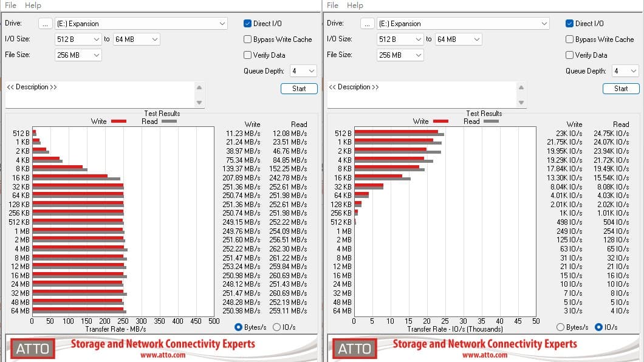Viewport: 644px width, 362px height.
Task: Open Queue Depth dropdown in left window
Action: click(x=303, y=71)
